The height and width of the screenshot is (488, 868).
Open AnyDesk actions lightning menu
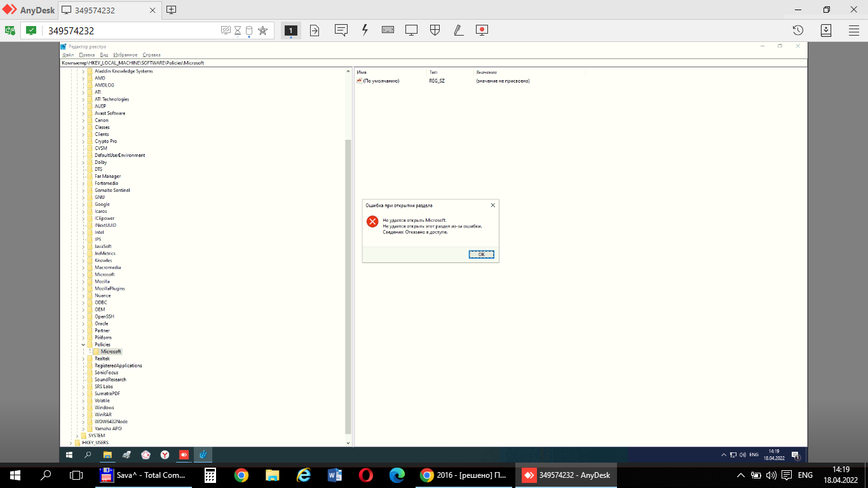(365, 30)
